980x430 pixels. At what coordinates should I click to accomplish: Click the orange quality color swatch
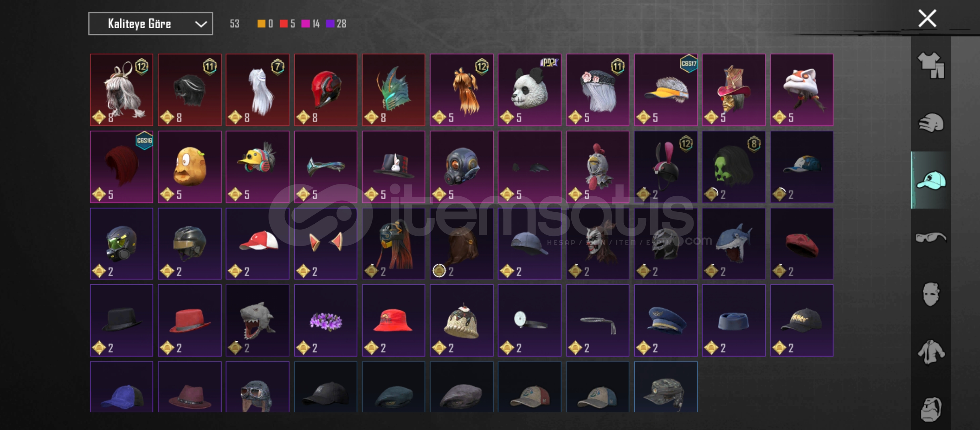261,24
